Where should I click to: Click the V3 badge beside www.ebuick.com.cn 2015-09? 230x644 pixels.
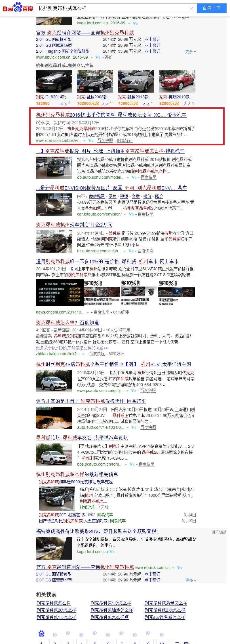pos(98,57)
